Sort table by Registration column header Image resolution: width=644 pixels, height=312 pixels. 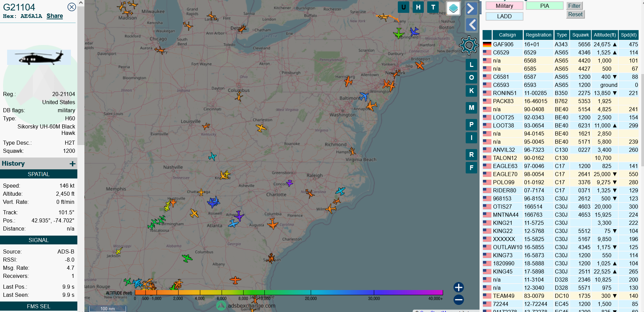pyautogui.click(x=538, y=35)
